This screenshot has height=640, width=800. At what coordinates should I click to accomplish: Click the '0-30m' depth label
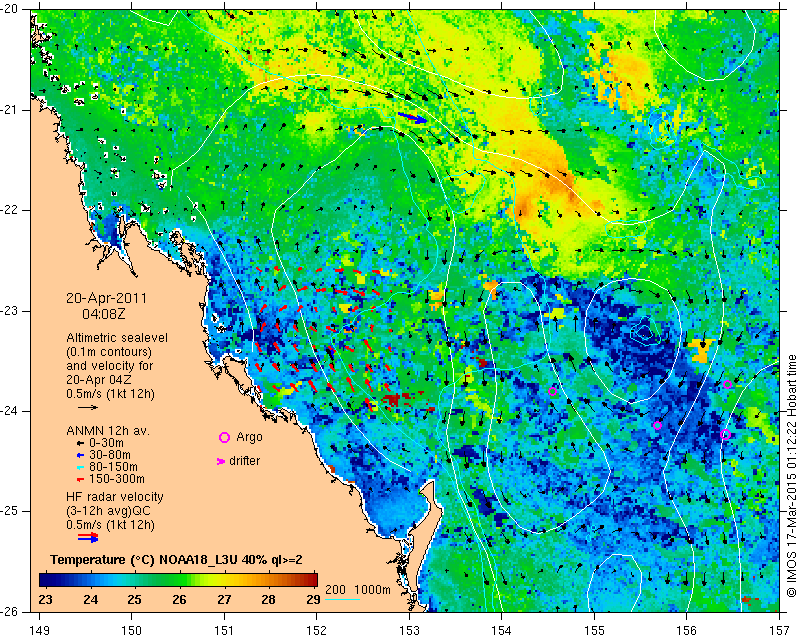(x=106, y=443)
